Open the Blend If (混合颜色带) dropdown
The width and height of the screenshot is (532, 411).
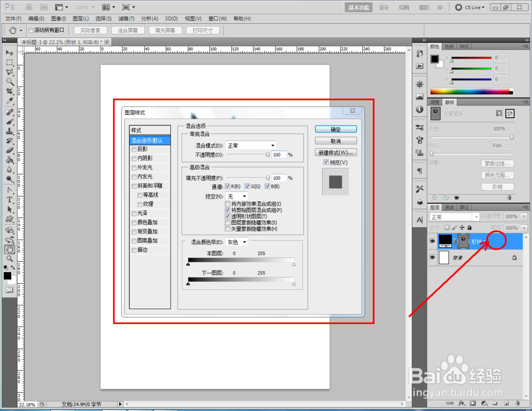click(237, 242)
